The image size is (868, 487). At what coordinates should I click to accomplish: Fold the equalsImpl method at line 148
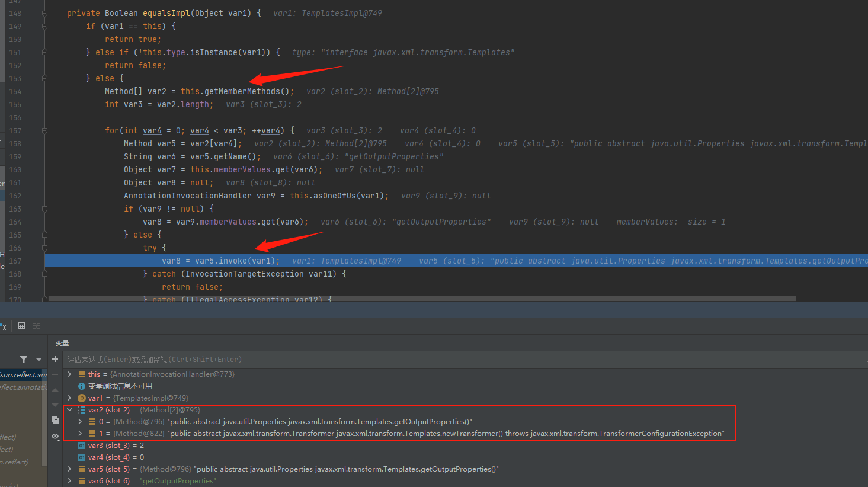point(44,13)
